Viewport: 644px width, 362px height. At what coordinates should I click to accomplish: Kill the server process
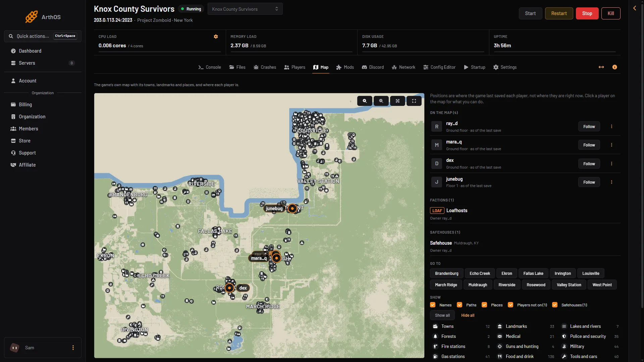[611, 13]
